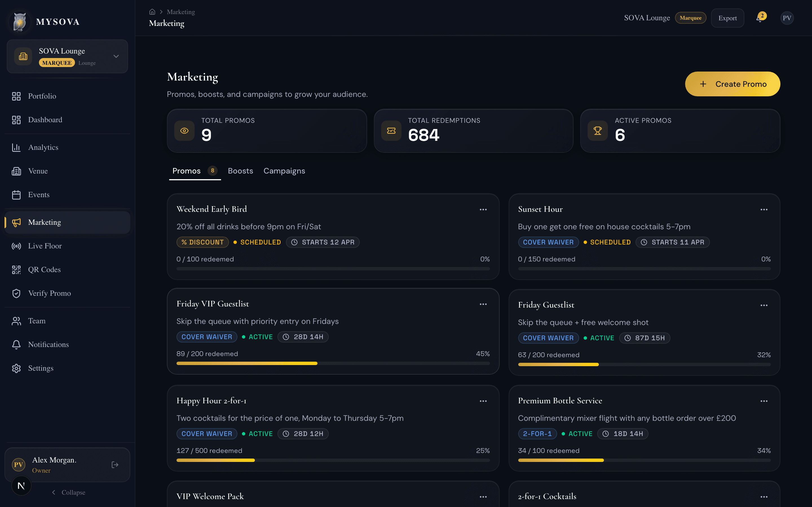The height and width of the screenshot is (507, 812).
Task: Click the logout icon beside Alex Morgan
Action: click(115, 465)
